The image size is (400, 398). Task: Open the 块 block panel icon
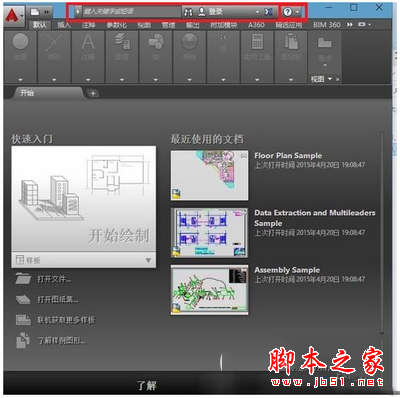pos(156,42)
